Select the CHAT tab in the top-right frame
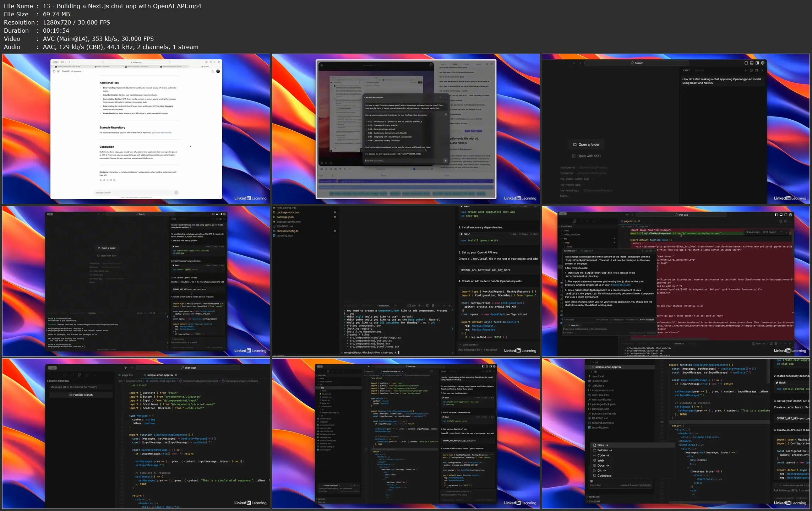The image size is (812, 511). tap(687, 70)
